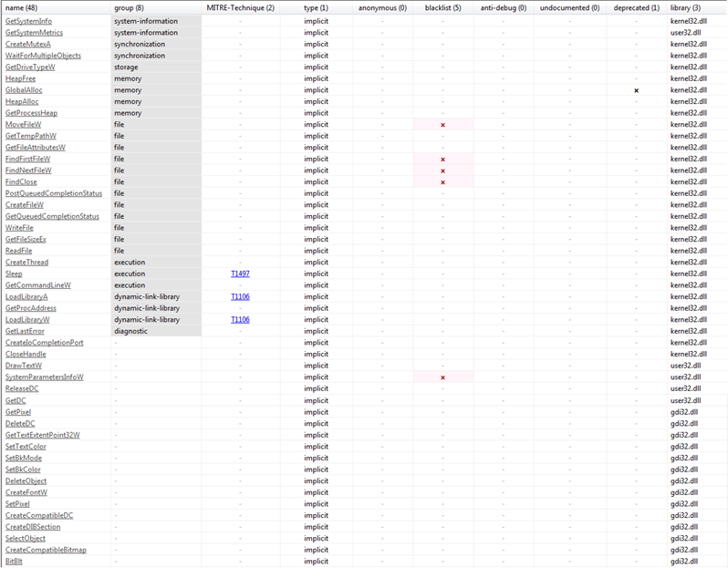
Task: Open the CreateMutexA import link
Action: pos(28,44)
